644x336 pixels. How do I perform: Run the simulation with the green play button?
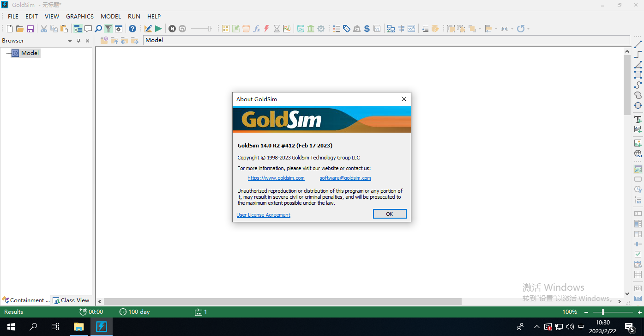pos(158,29)
